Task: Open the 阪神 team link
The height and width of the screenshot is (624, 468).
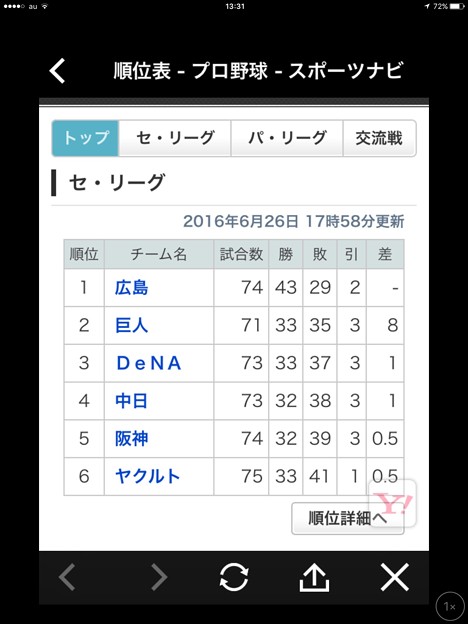Action: (x=131, y=439)
